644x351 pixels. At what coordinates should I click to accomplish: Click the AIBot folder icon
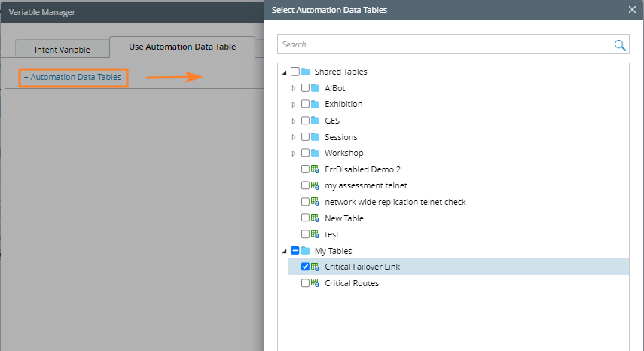click(x=316, y=88)
